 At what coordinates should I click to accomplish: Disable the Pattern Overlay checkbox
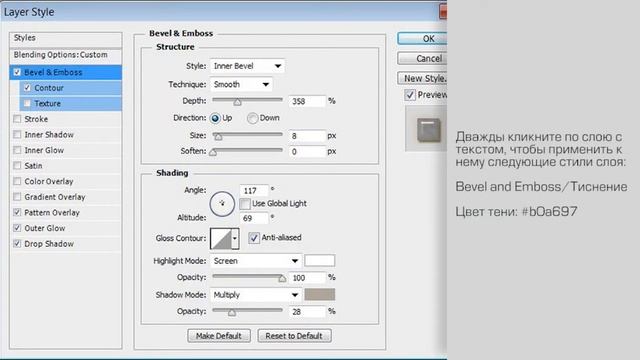click(x=17, y=212)
